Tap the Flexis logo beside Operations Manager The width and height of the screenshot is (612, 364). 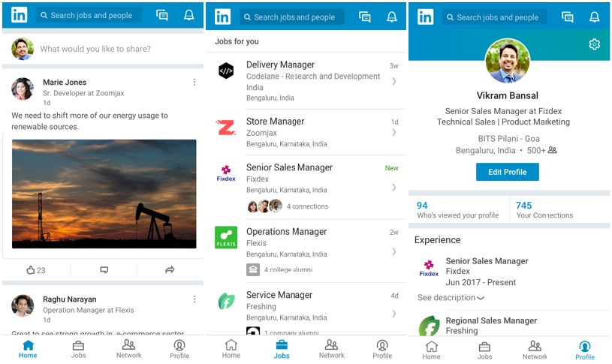[x=225, y=238]
